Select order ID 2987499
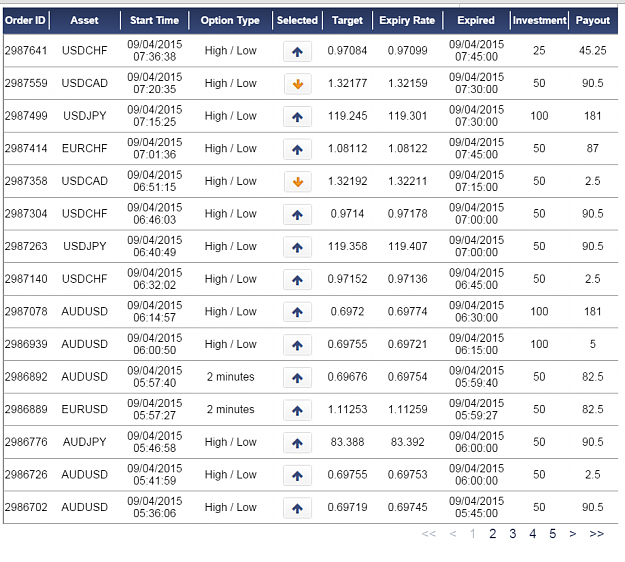This screenshot has height=562, width=625. [x=26, y=116]
